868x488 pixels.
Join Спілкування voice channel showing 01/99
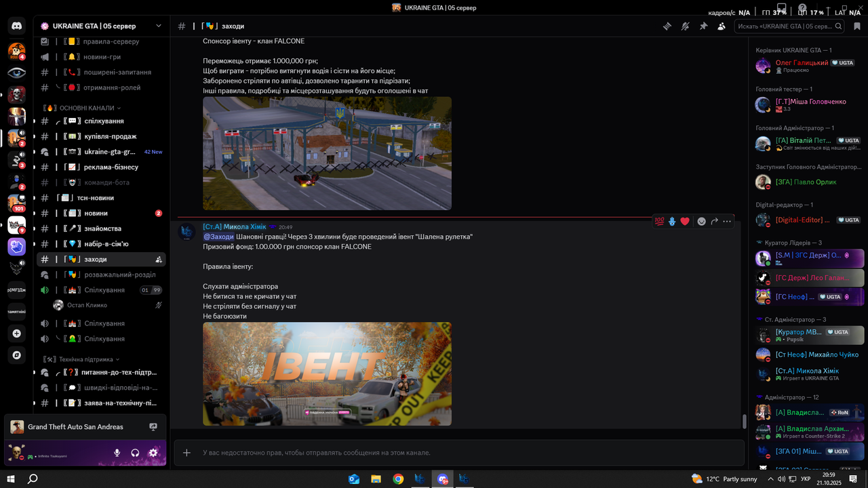coord(101,290)
